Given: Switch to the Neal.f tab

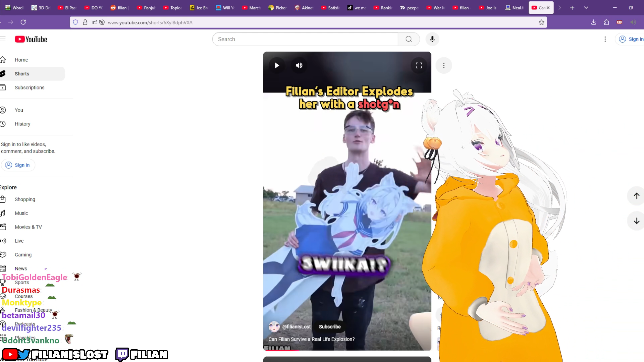Looking at the screenshot, I should coord(515,8).
